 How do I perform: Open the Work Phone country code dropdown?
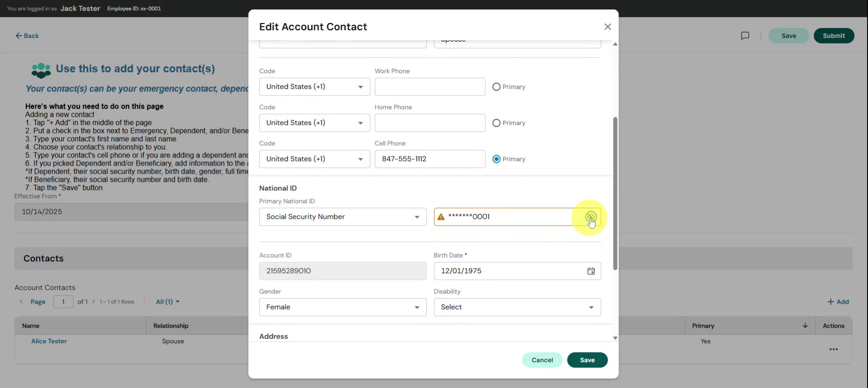pyautogui.click(x=314, y=87)
